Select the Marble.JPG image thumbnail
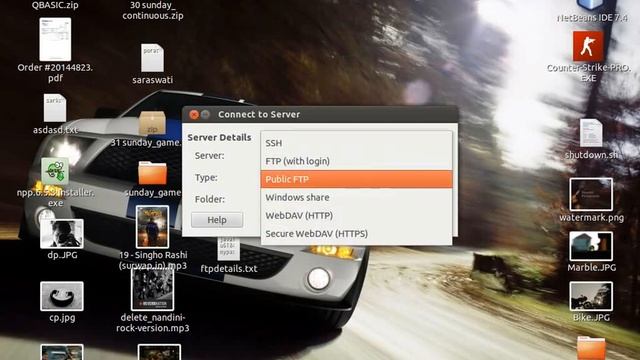This screenshot has height=360, width=640. [591, 246]
